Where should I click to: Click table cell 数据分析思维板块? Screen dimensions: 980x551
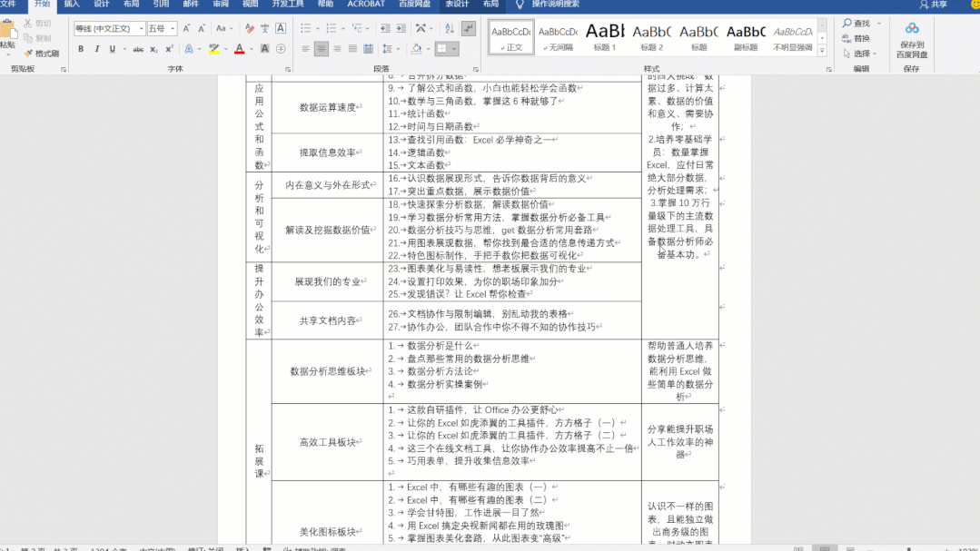[x=328, y=371]
